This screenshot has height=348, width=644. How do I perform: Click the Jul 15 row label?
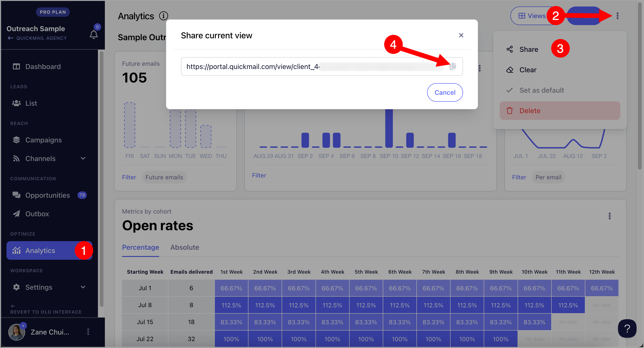145,322
